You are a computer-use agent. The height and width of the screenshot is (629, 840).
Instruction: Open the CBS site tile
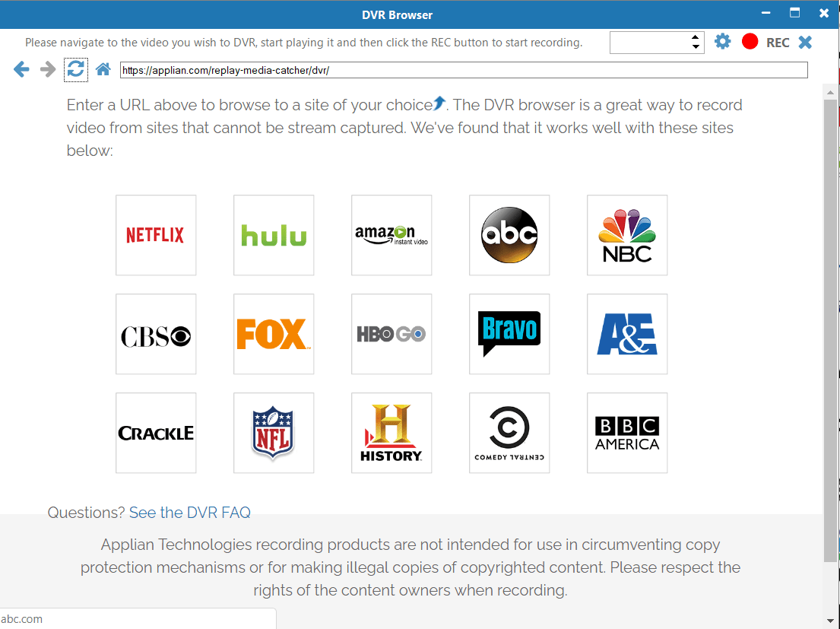point(156,334)
